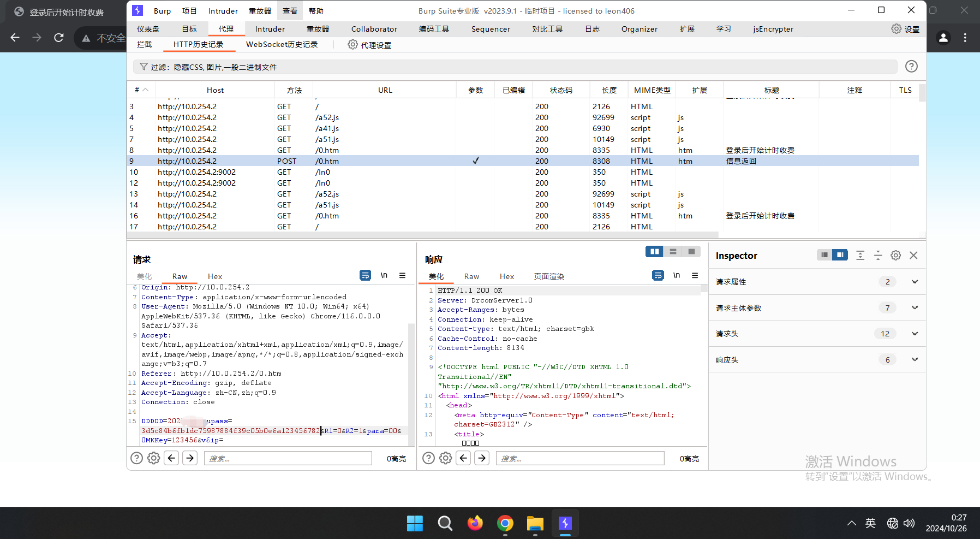The image size is (980, 539).
Task: Sort history by 长度 column header
Action: [x=609, y=90]
